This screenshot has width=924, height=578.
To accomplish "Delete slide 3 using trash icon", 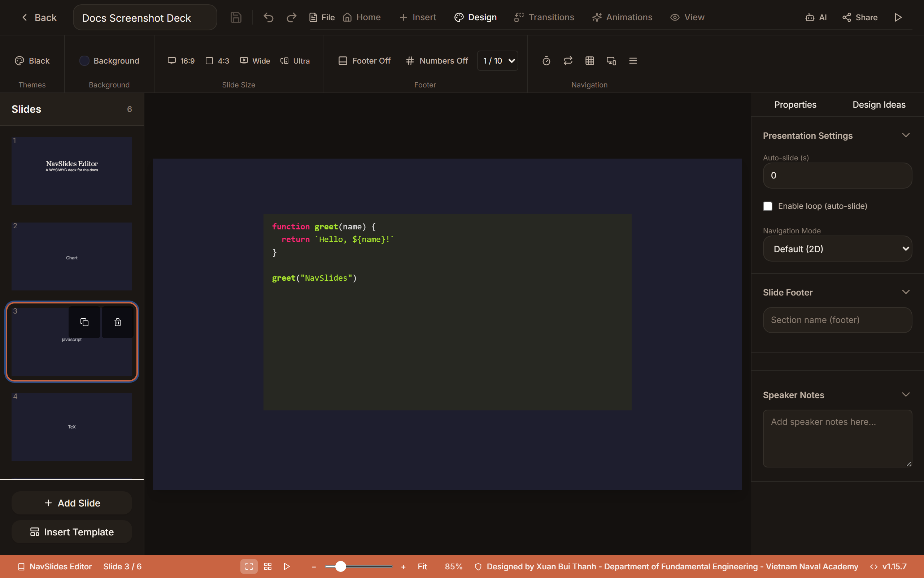I will point(118,322).
